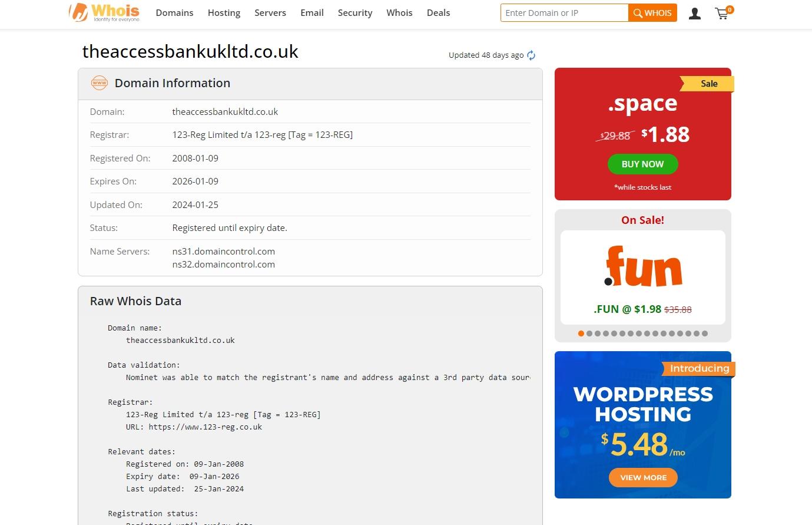Click the WordPress Hosting banner heading

coord(643,404)
